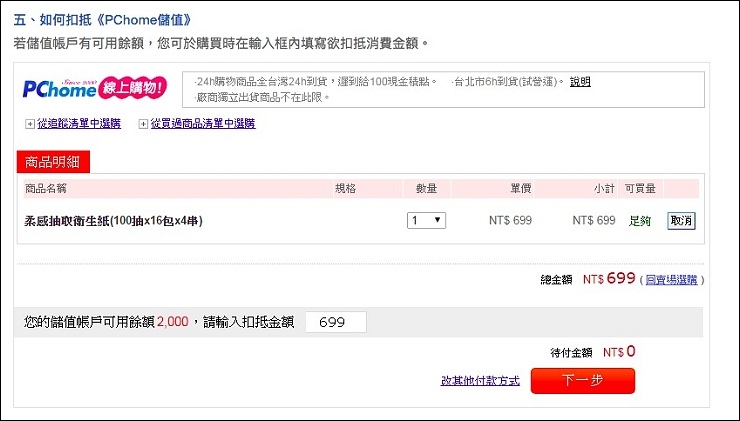Click the 改其他付款方式 link
740x421 pixels.
tap(480, 381)
